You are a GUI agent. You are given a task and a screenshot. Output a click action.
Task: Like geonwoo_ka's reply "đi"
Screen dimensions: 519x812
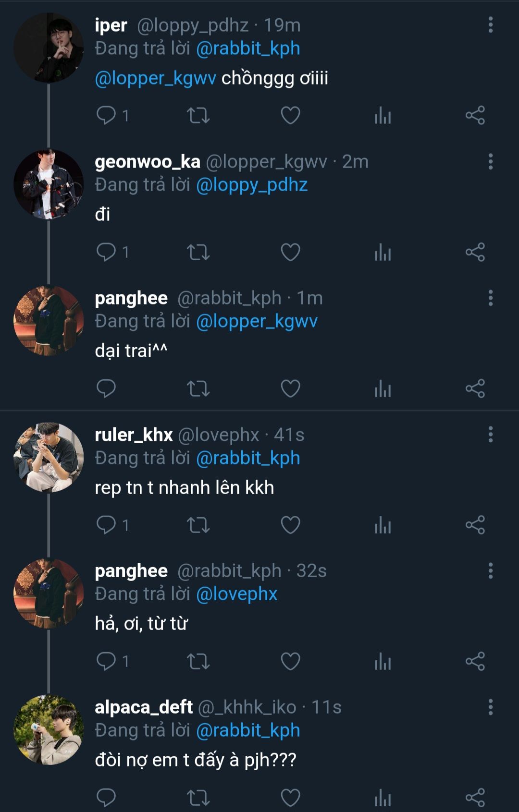pos(290,252)
